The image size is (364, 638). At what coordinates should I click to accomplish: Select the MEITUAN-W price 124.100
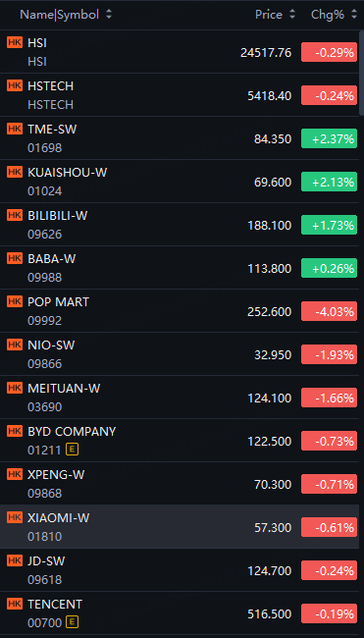[270, 398]
